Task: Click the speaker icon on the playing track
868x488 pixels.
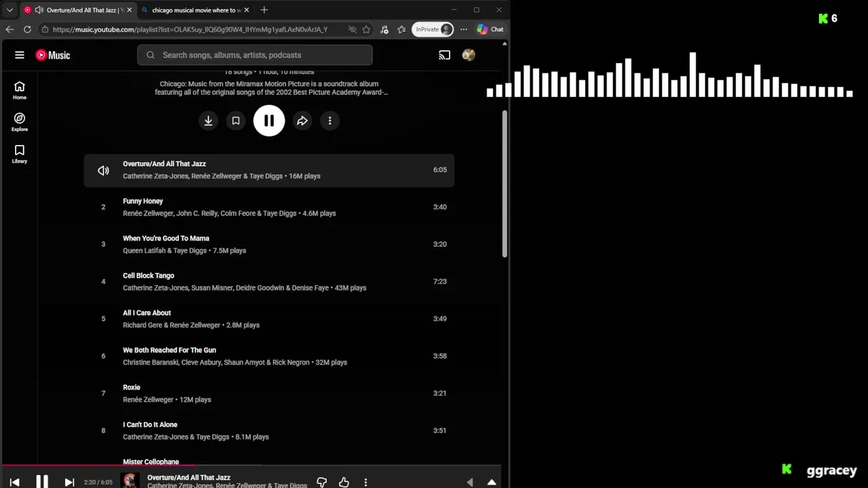Action: point(103,170)
